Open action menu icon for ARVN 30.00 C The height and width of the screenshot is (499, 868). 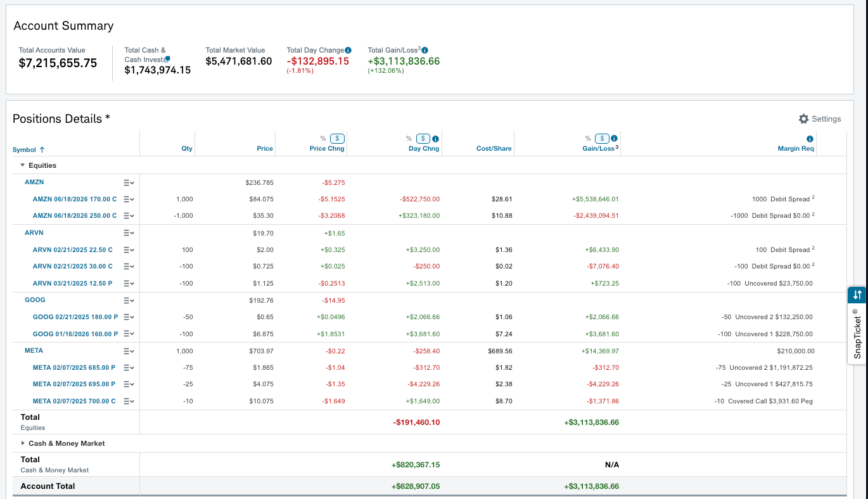click(x=129, y=267)
